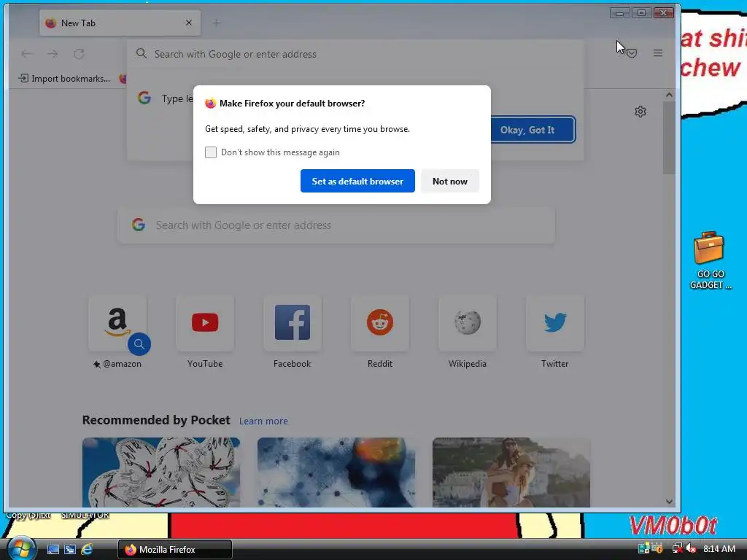Click the Back navigation arrow

[27, 54]
